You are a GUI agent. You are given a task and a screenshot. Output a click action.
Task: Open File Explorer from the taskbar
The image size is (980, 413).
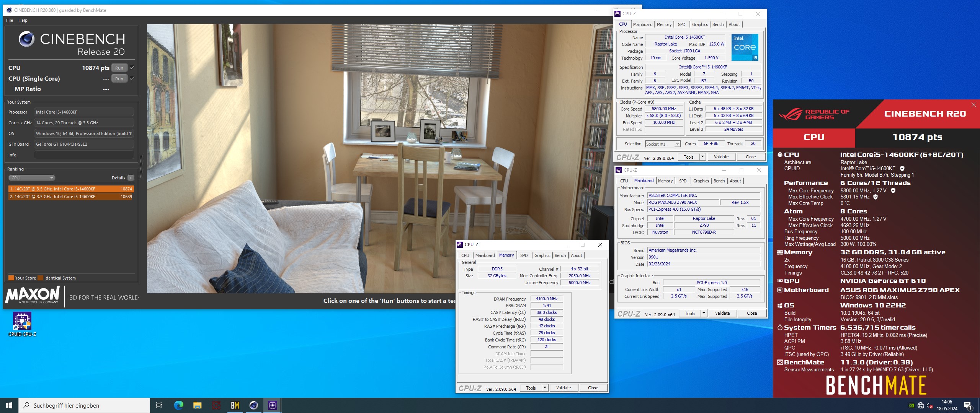pyautogui.click(x=197, y=405)
